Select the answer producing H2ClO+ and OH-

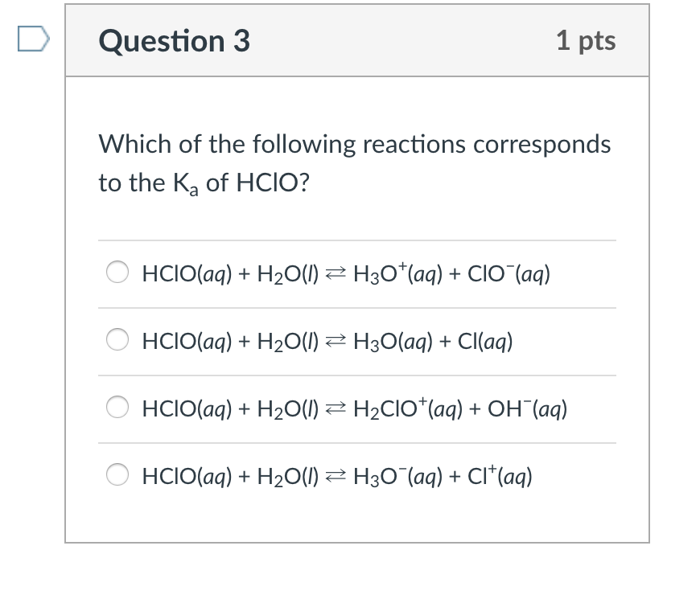pos(117,408)
